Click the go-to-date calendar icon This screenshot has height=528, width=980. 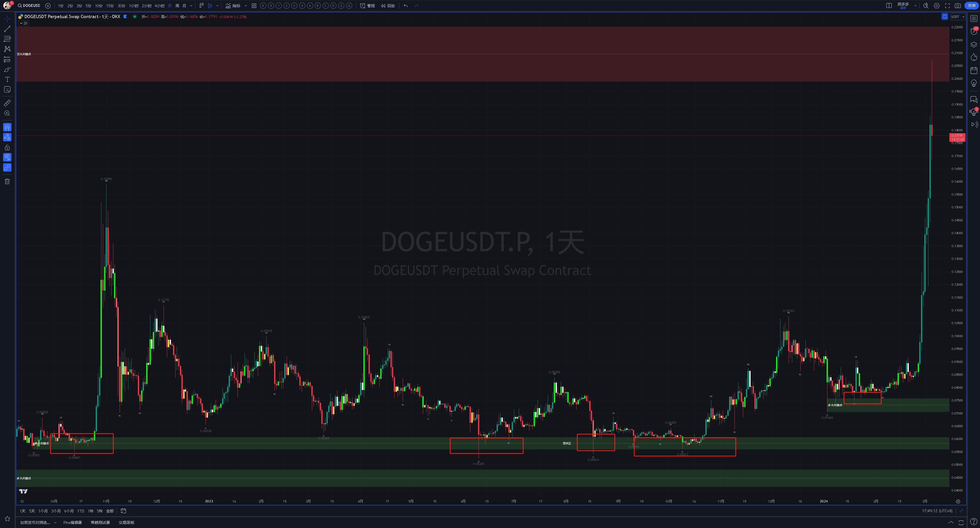[x=123, y=511]
